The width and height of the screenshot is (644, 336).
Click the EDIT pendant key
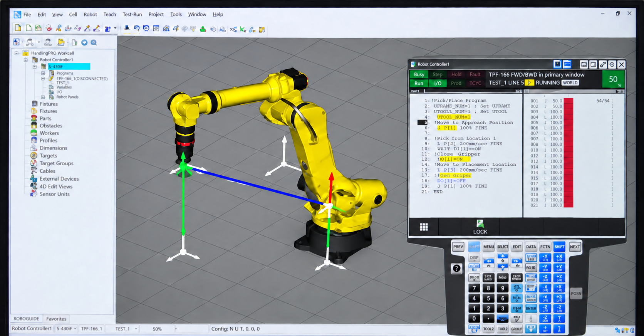517,247
